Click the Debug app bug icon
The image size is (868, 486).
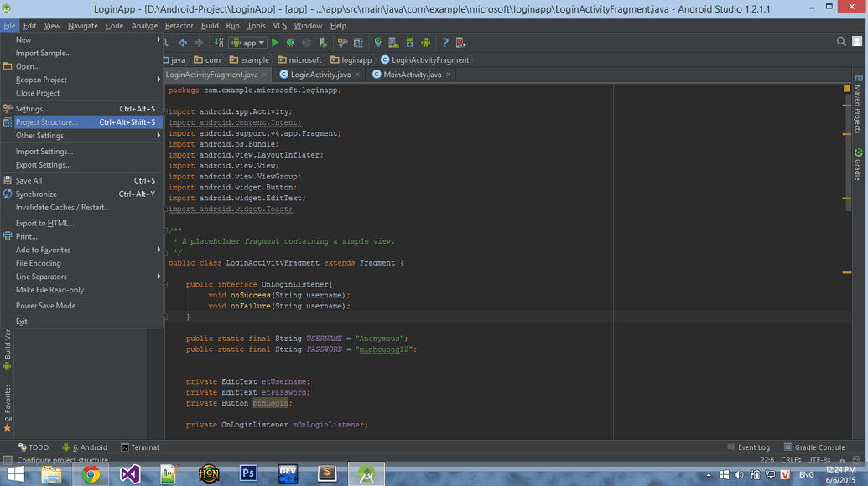coord(291,43)
